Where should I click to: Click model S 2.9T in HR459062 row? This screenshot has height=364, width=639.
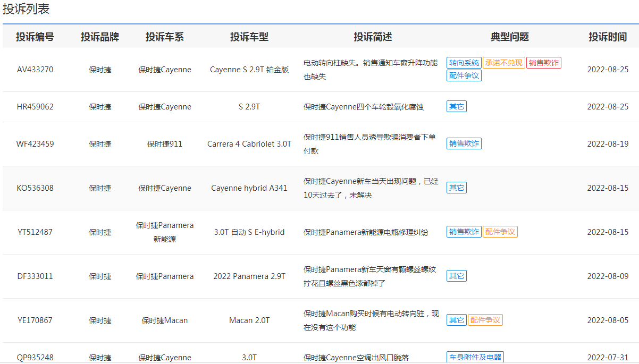pyautogui.click(x=249, y=107)
